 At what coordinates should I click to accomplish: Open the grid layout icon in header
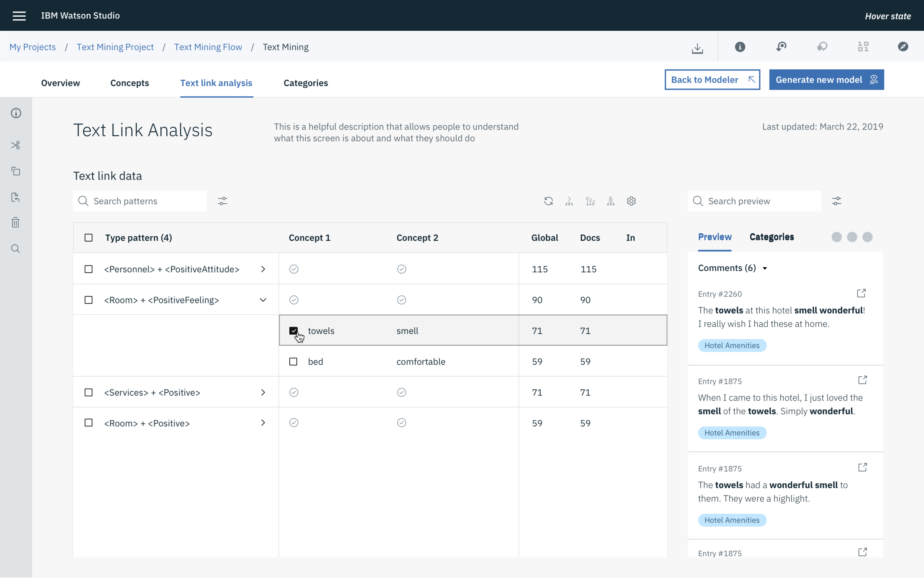coord(863,47)
